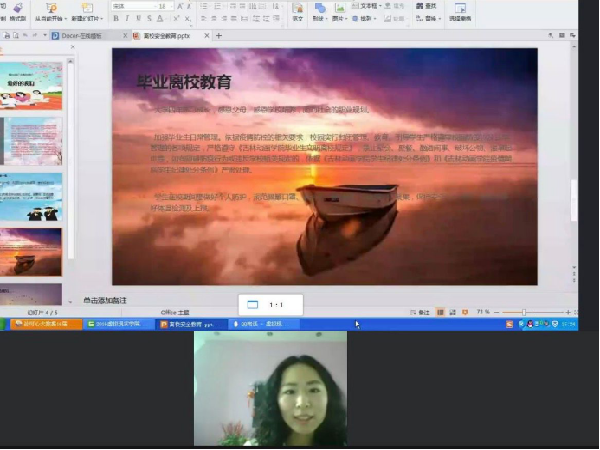Toggle subscript formatting
600x450 pixels.
(x=188, y=18)
